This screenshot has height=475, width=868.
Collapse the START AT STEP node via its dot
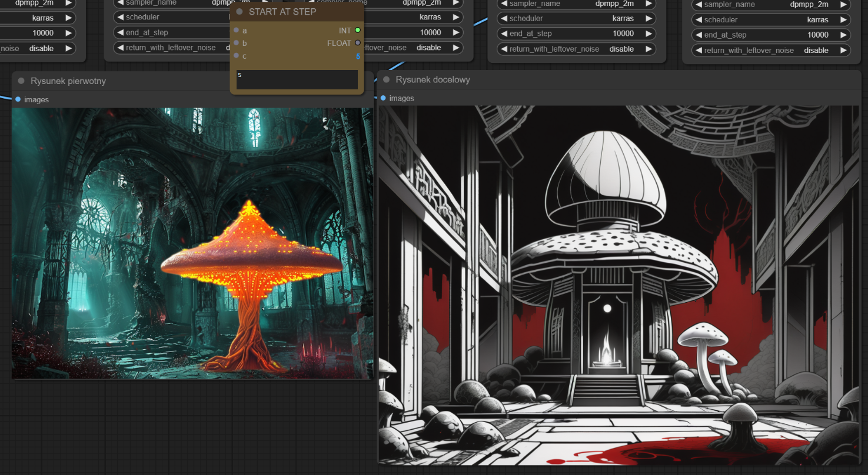click(x=240, y=12)
